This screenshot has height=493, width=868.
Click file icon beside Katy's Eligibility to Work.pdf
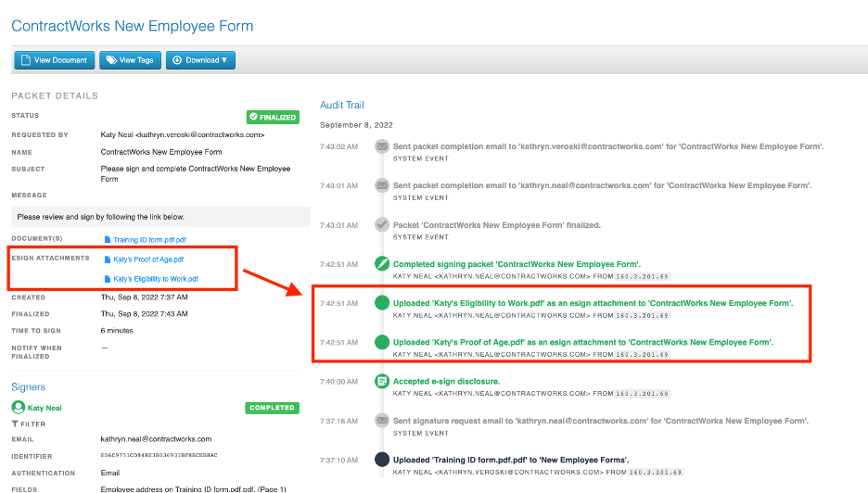coord(108,280)
